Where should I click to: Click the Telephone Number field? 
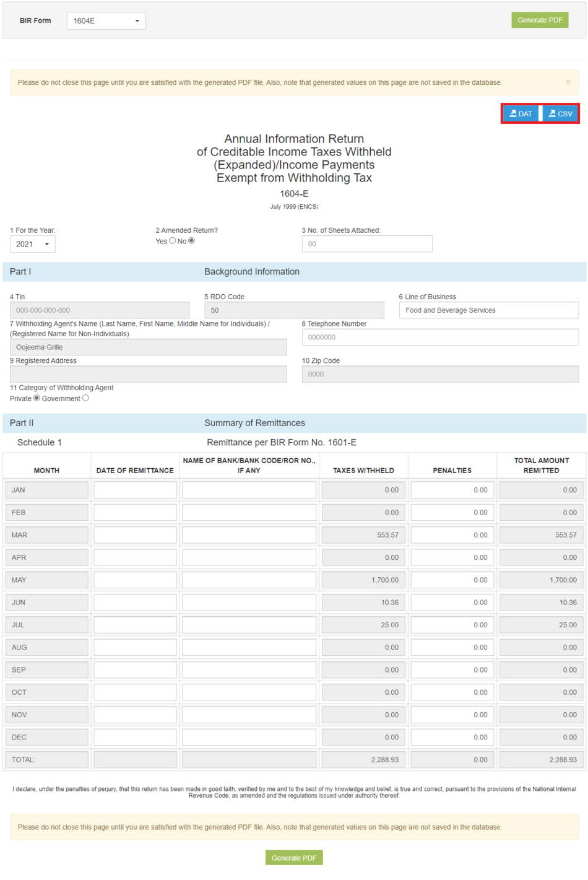(x=442, y=336)
